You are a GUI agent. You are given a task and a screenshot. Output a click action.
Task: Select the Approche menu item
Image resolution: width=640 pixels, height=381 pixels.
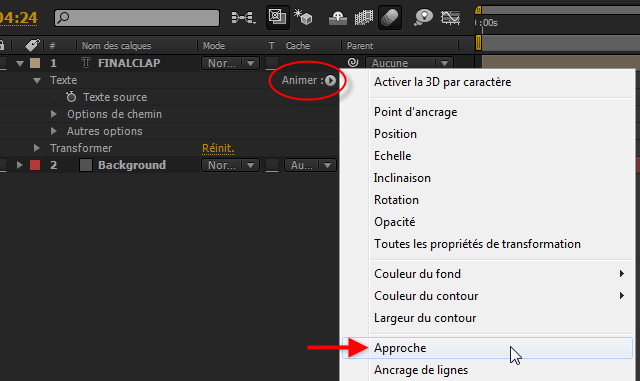[487, 348]
